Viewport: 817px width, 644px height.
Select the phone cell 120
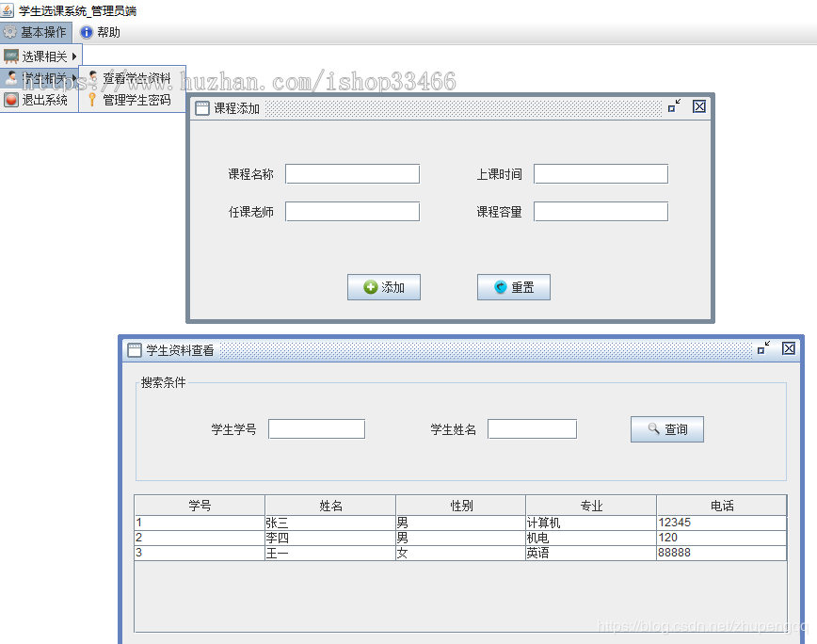[x=722, y=538]
